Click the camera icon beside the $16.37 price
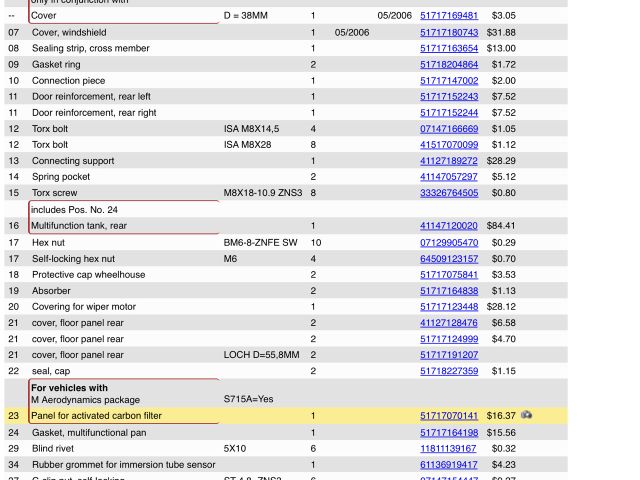The height and width of the screenshot is (480, 640). pyautogui.click(x=526, y=415)
